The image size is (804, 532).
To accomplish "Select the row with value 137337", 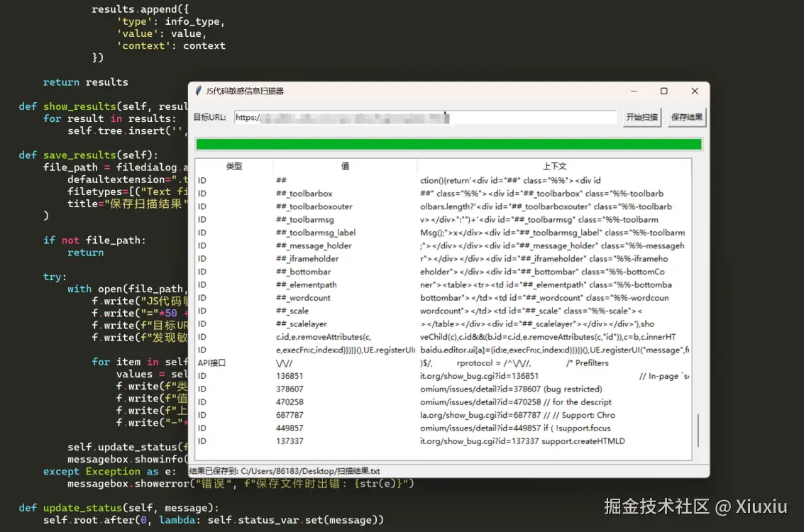I will click(x=444, y=441).
